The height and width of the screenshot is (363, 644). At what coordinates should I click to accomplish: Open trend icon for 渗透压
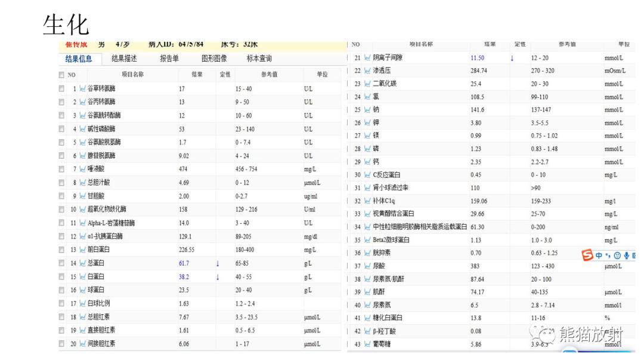367,70
